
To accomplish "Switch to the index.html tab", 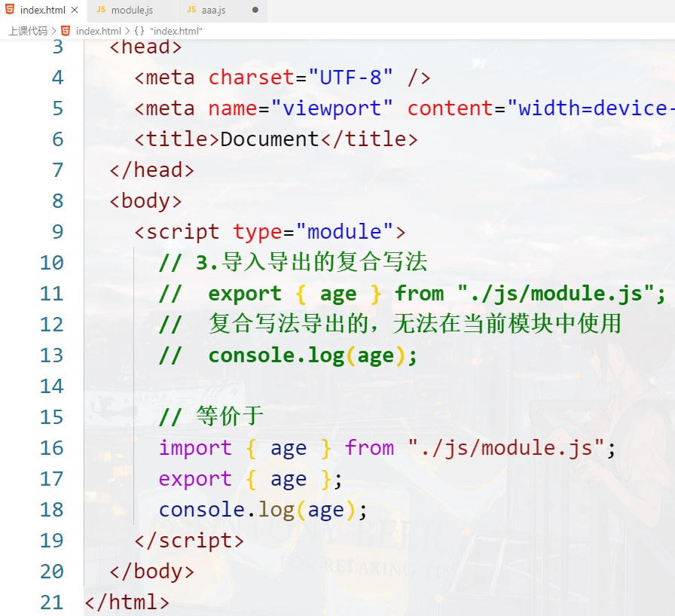I will [43, 11].
